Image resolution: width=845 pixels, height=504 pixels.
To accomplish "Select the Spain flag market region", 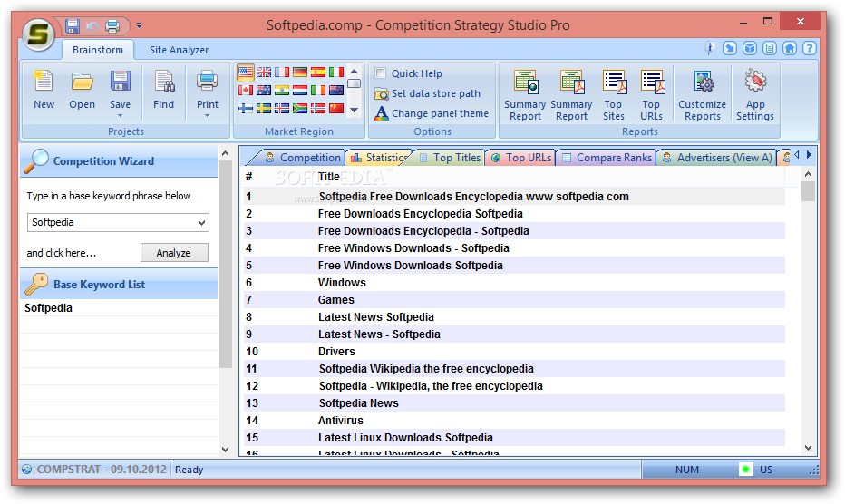I will (318, 73).
